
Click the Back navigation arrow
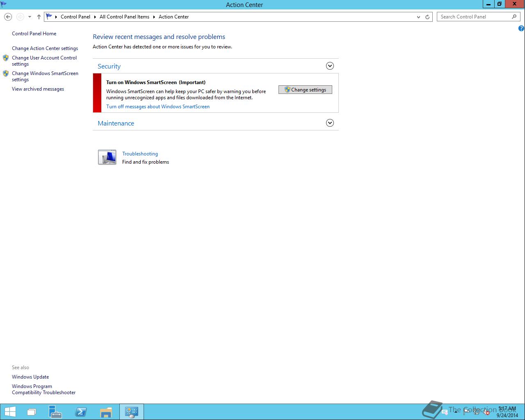[8, 17]
